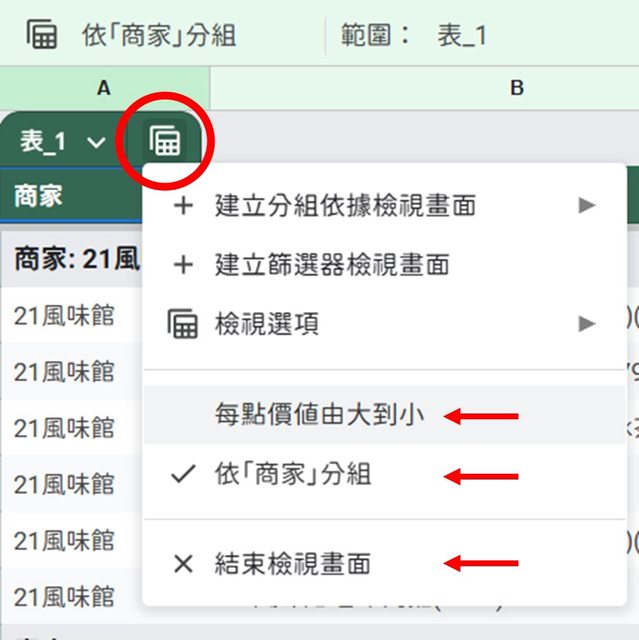Screen dimensions: 639x640
Task: Click the 檢視選項 table icon in menu
Action: pyautogui.click(x=182, y=323)
